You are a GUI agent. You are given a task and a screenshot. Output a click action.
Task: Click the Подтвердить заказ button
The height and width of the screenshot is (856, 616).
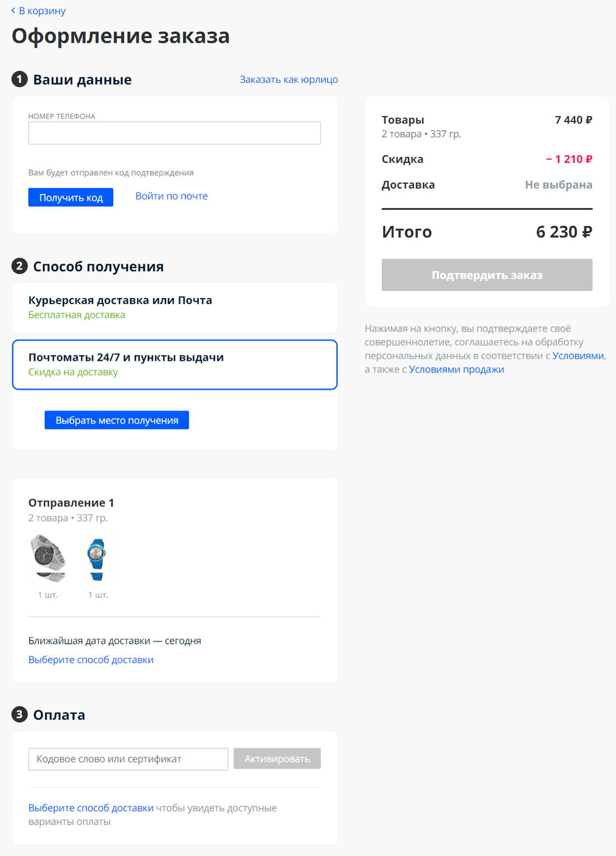click(x=487, y=275)
